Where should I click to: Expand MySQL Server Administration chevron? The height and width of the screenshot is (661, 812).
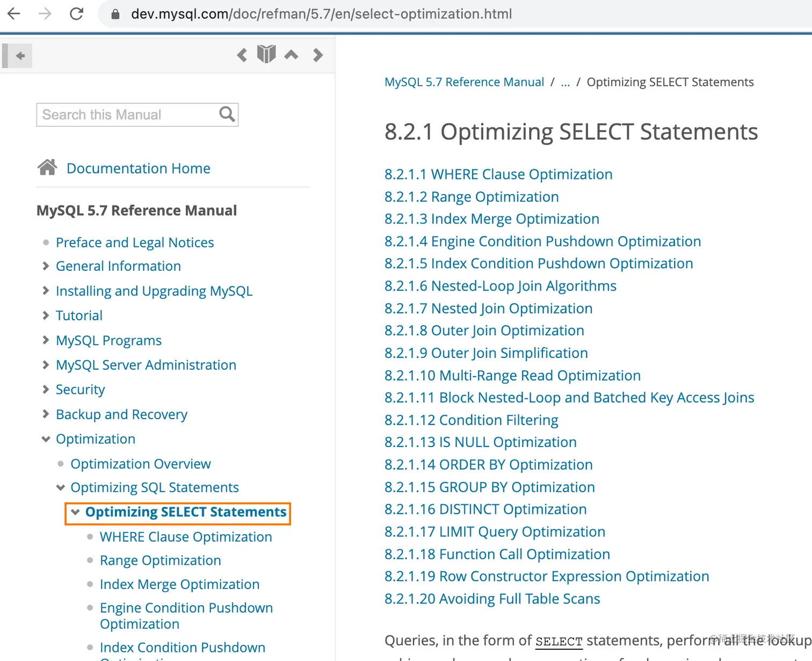coord(46,365)
